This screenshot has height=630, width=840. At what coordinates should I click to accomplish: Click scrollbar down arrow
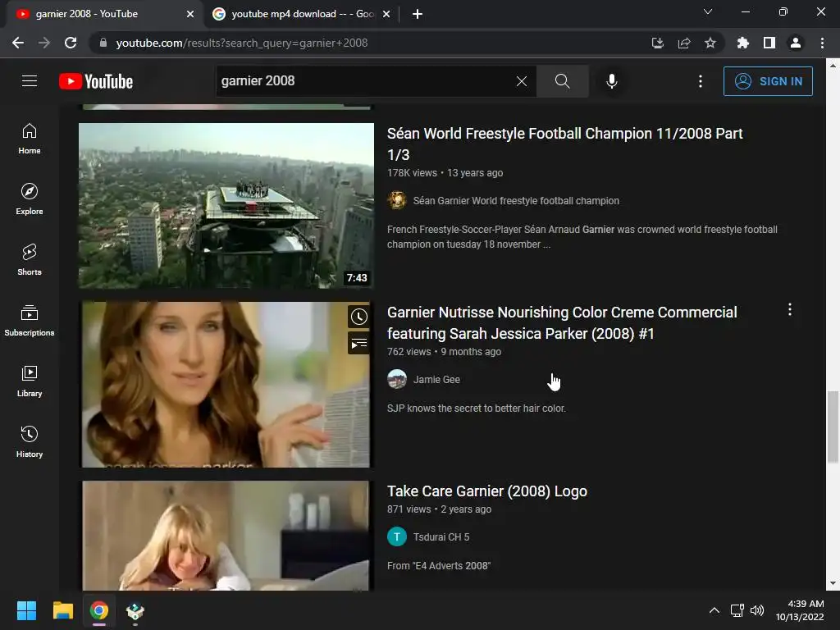coord(833,583)
